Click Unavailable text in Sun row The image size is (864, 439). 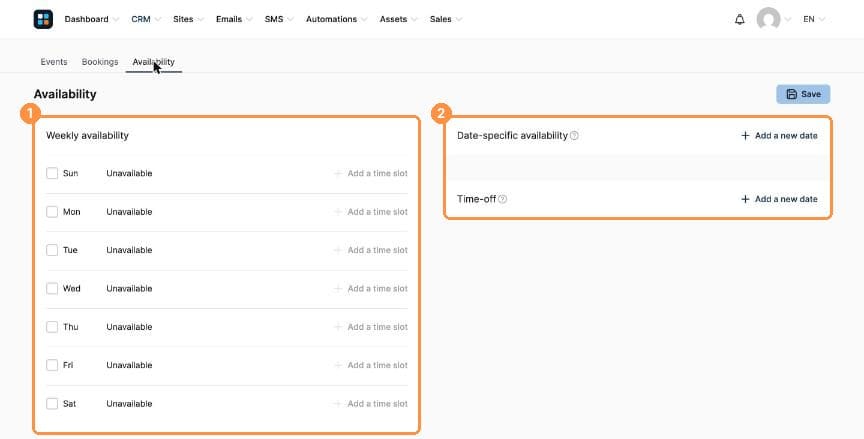[129, 174]
